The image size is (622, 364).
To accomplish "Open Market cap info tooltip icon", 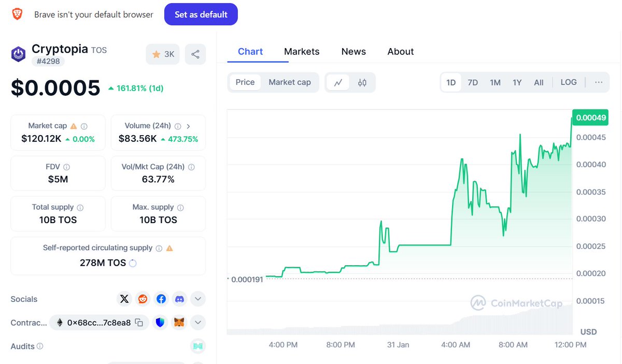I will click(84, 126).
